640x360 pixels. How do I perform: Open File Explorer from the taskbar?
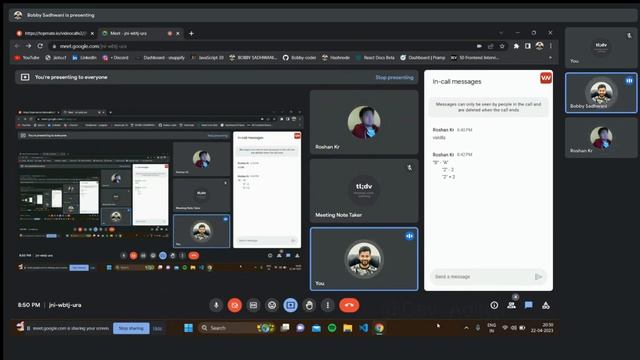(x=347, y=328)
